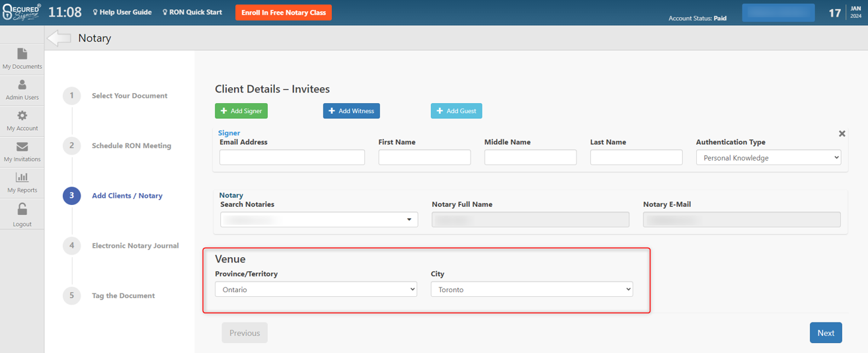Open the Help User Guide link
868x353 pixels.
(122, 13)
